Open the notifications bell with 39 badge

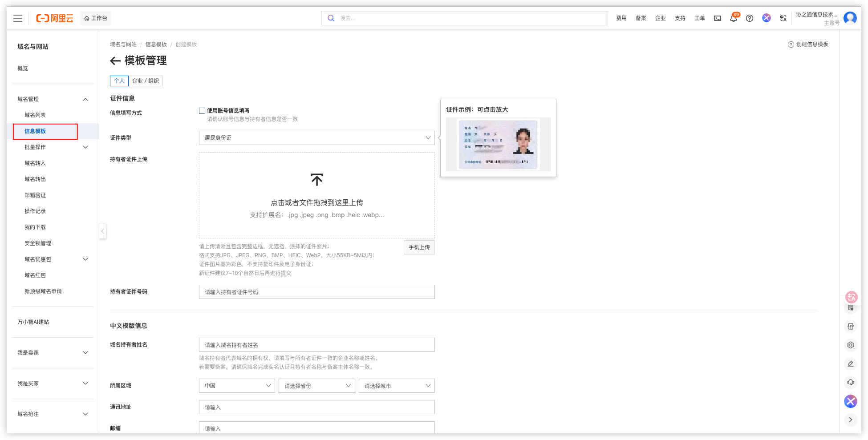point(733,18)
